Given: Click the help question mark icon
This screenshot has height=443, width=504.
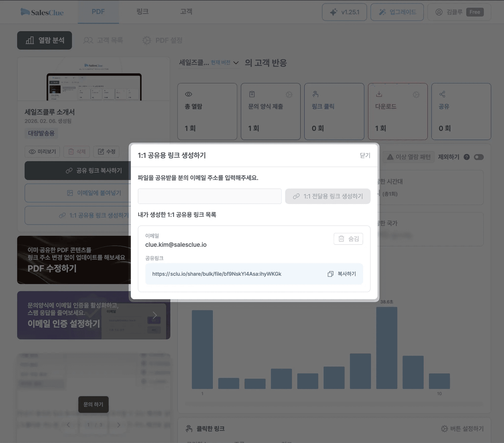Looking at the screenshot, I should click(x=467, y=157).
